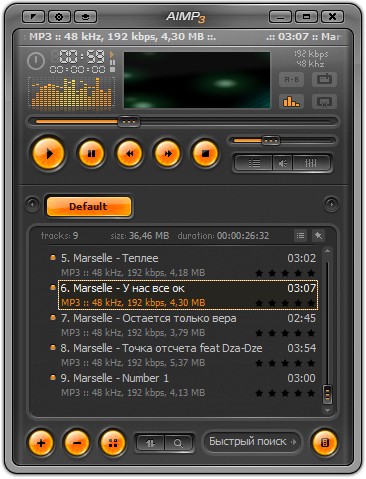Open the main menu arrow button
Image resolution: width=366 pixels, height=479 pixels.
point(33,16)
